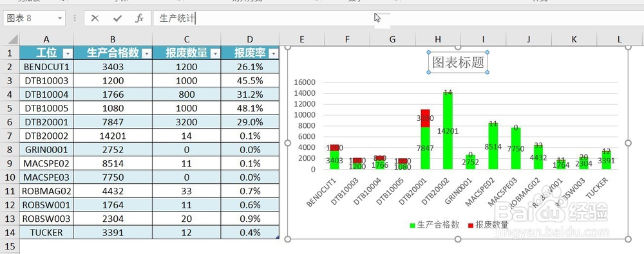The width and height of the screenshot is (644, 254).
Task: Click the Select All corner triangle
Action: pos(13,39)
